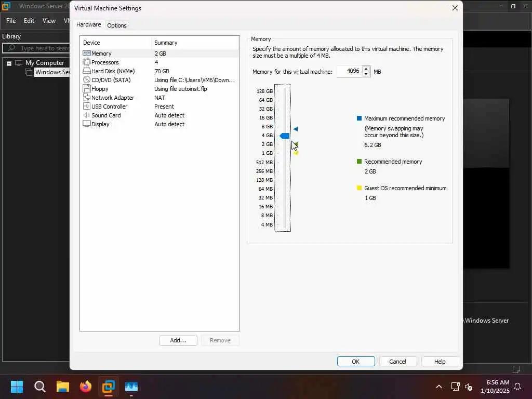Switch to the Options tab
The image size is (532, 399).
[117, 25]
